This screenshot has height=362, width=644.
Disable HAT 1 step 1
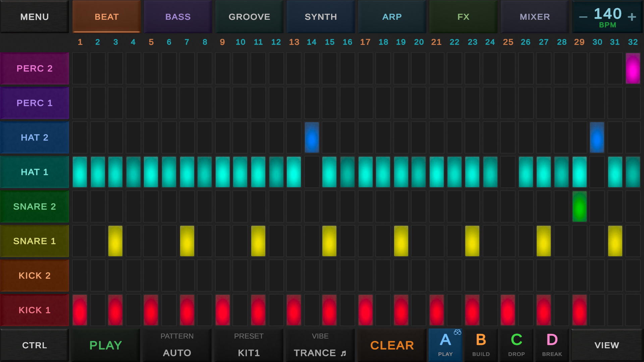(x=80, y=172)
